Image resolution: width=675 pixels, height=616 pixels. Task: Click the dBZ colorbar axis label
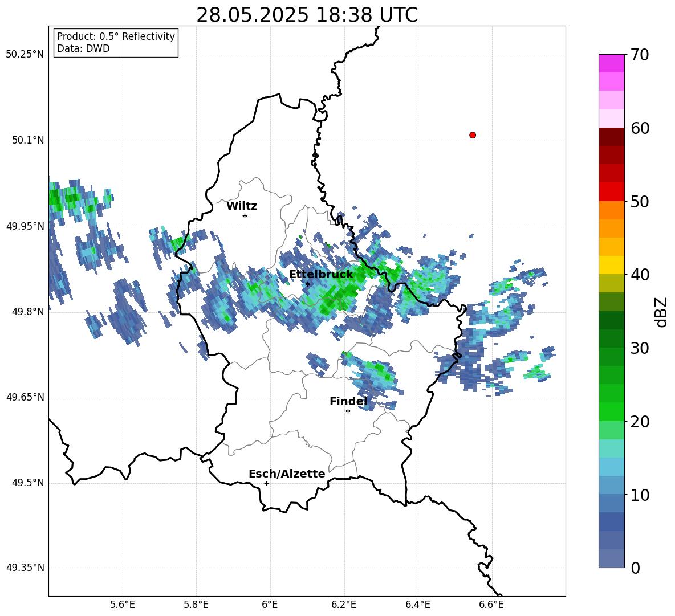(661, 312)
